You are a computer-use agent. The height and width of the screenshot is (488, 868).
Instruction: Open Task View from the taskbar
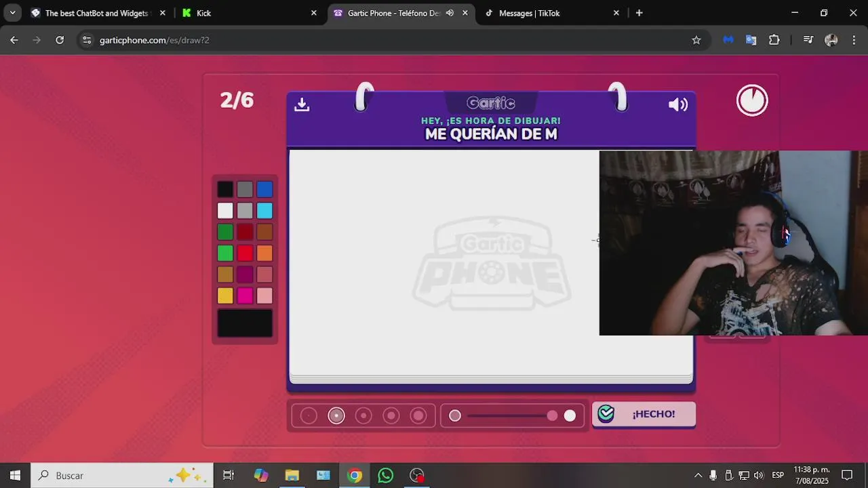pos(229,475)
